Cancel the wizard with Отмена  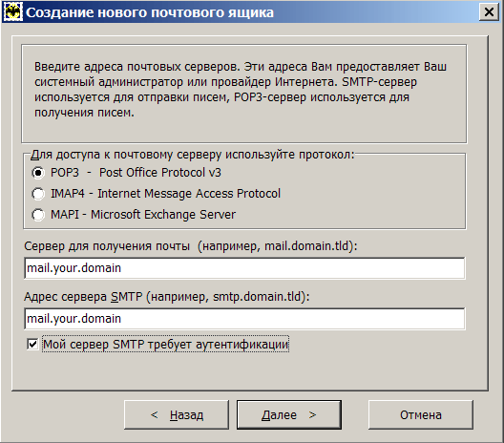(x=421, y=414)
